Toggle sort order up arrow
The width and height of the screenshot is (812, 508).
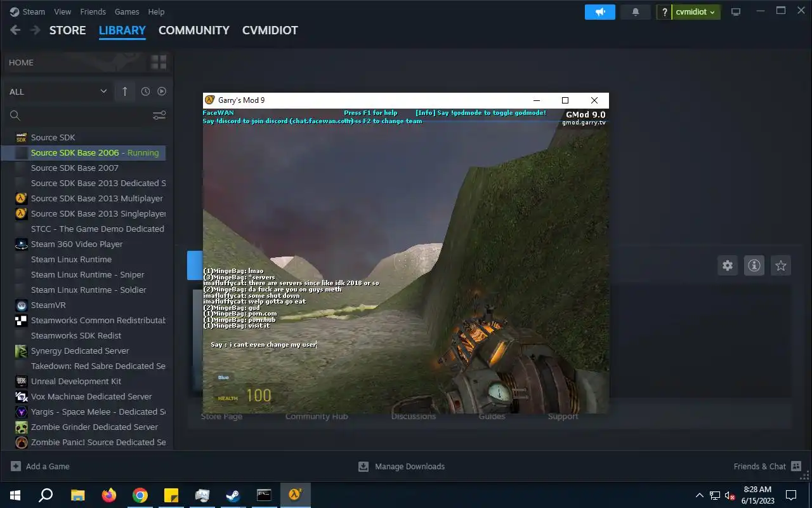(x=124, y=91)
